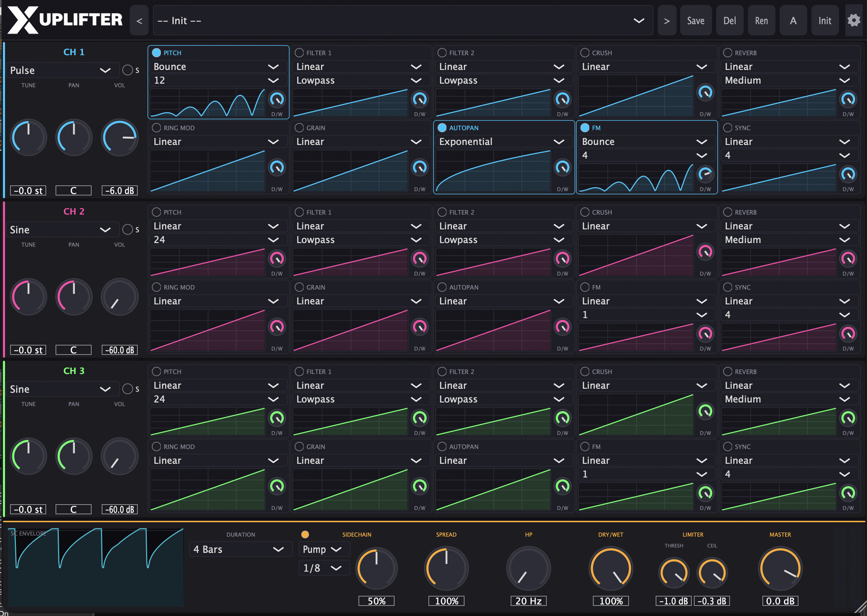Image resolution: width=867 pixels, height=616 pixels.
Task: Click CH 1 FM D/W mini knob
Action: (x=705, y=175)
